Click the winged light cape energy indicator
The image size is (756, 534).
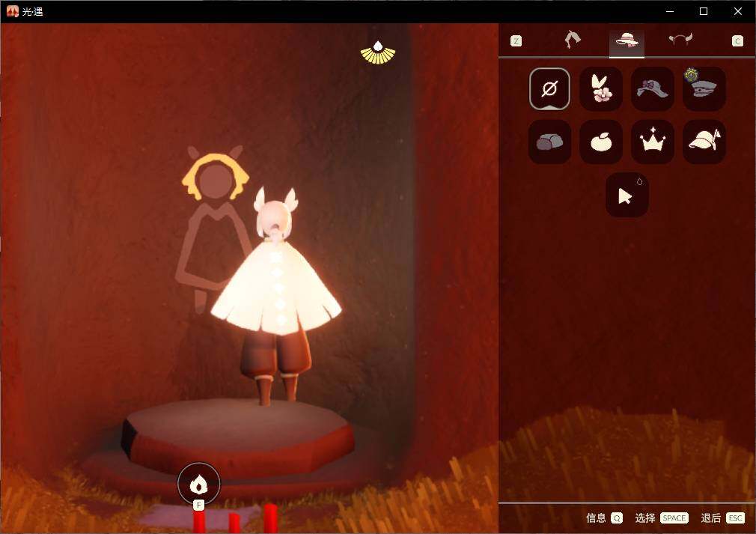[x=378, y=52]
